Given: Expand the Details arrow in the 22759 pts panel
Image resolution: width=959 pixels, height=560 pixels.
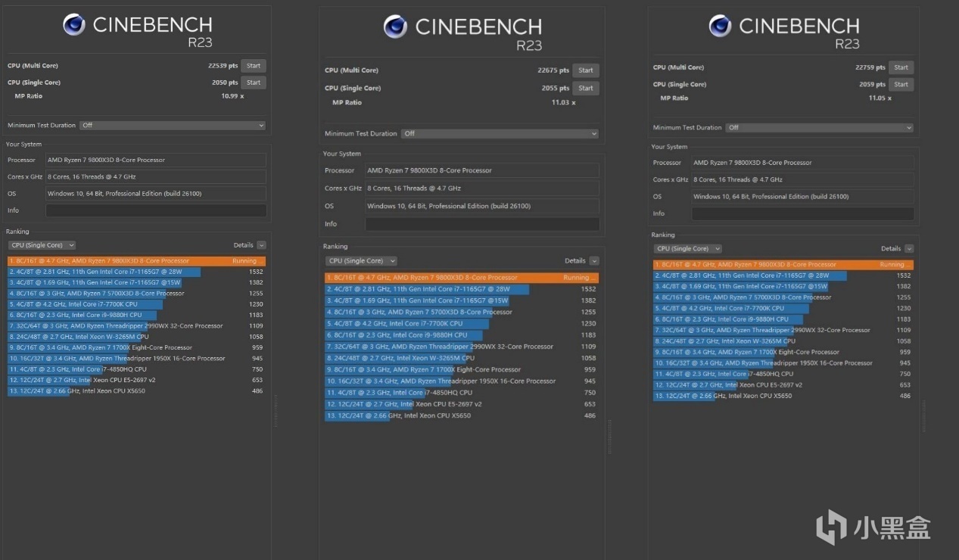Looking at the screenshot, I should click(909, 248).
